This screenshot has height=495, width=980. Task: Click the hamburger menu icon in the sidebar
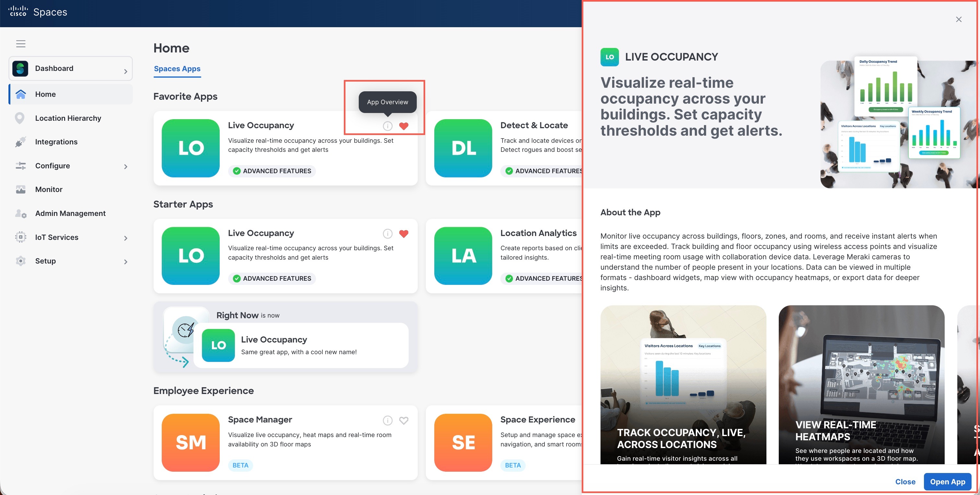(20, 44)
